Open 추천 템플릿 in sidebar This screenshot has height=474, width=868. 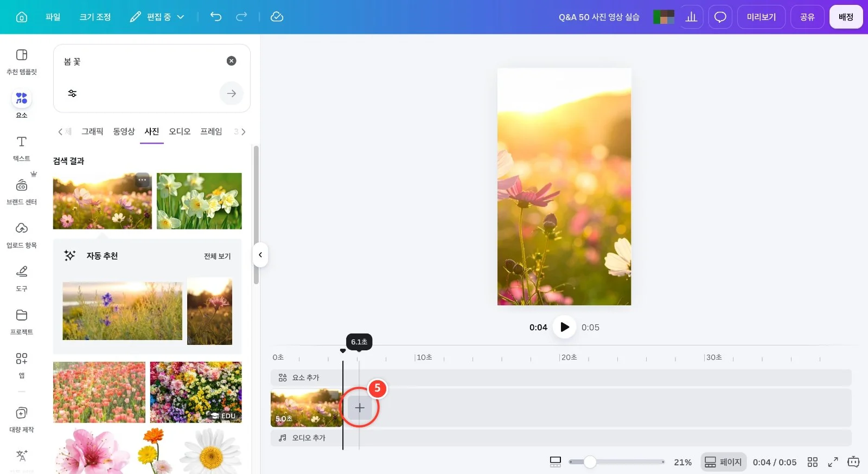[22, 62]
